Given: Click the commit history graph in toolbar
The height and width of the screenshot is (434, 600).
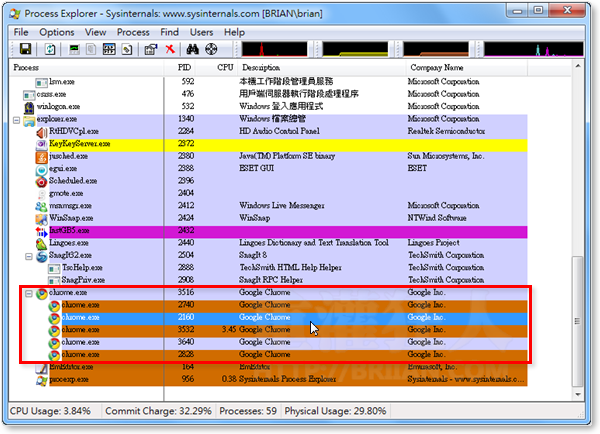Looking at the screenshot, I should 355,49.
